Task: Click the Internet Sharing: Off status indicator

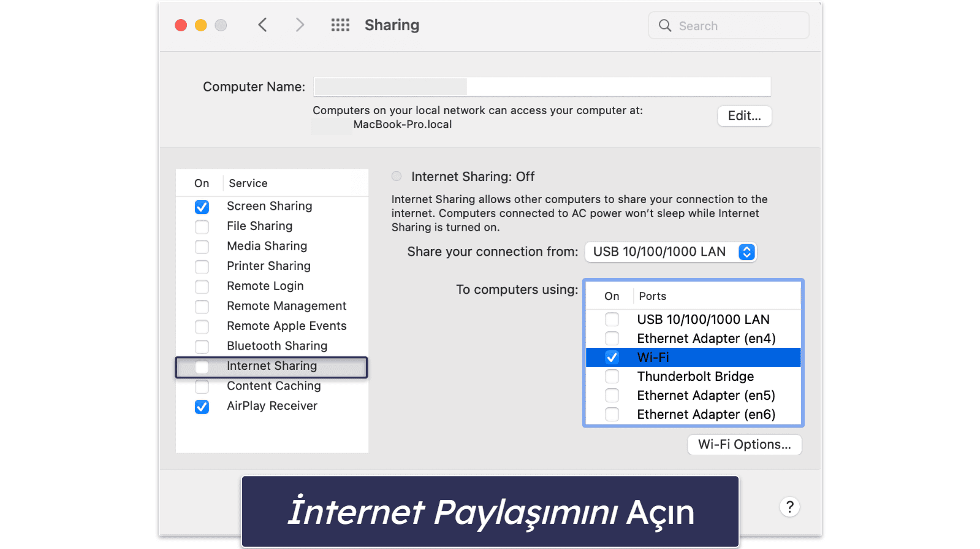Action: pyautogui.click(x=397, y=177)
